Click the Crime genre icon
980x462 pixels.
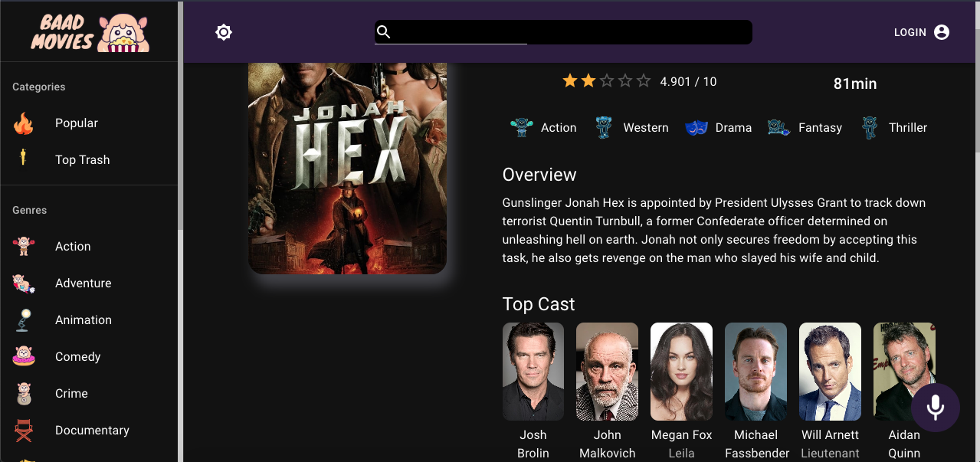pyautogui.click(x=24, y=394)
